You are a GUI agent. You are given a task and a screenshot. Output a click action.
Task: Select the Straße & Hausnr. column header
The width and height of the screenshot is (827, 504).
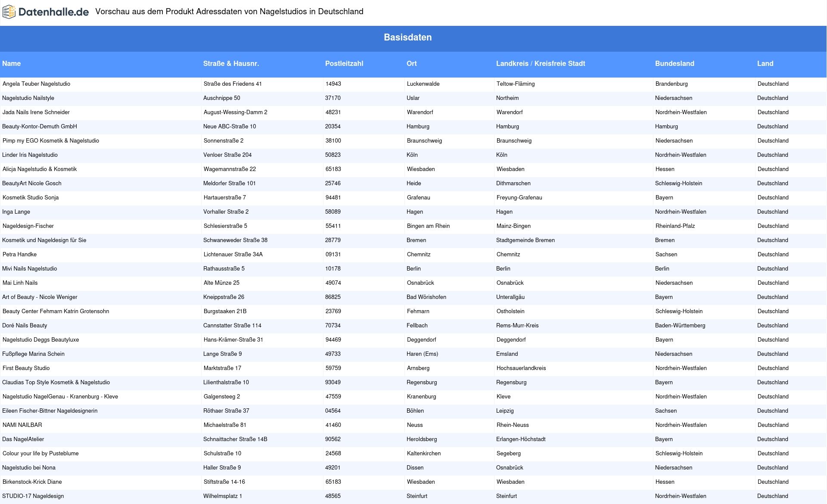[x=231, y=63]
